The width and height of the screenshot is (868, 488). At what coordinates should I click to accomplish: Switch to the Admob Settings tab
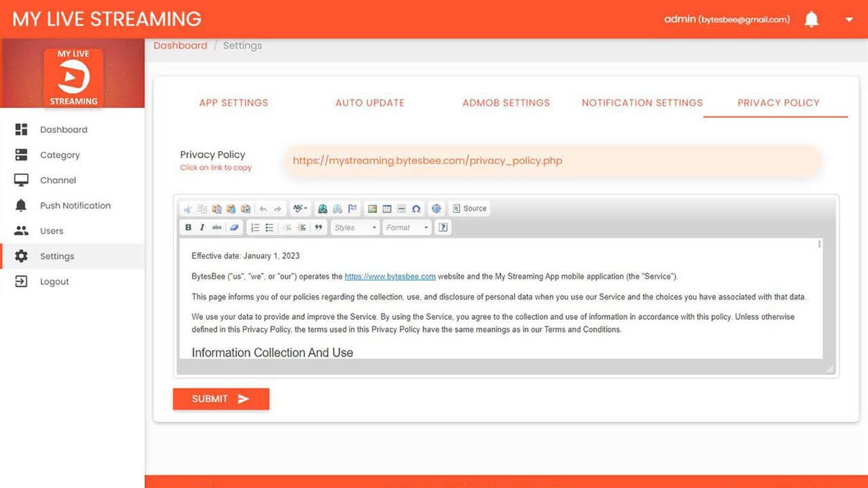pos(506,103)
